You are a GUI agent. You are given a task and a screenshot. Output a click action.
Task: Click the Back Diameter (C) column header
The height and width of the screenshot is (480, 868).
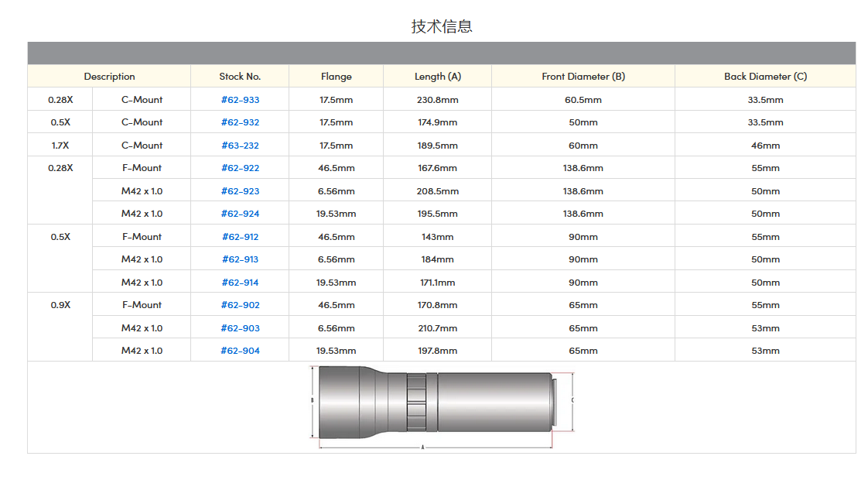click(x=766, y=77)
